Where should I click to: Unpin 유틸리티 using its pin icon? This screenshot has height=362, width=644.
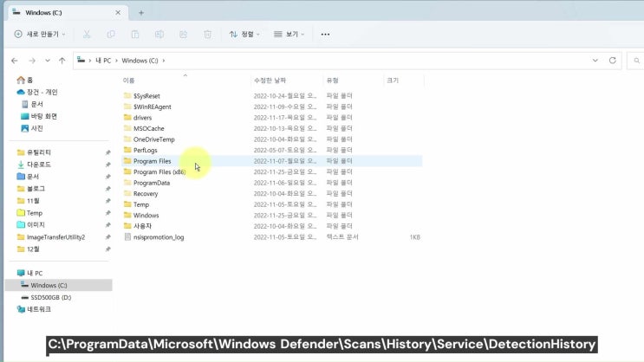[x=108, y=152]
